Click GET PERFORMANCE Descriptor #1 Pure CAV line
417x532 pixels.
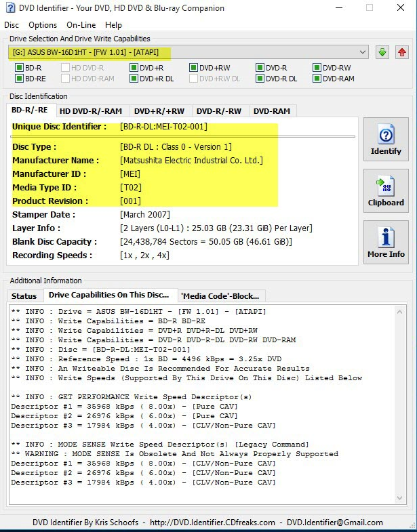tap(124, 407)
